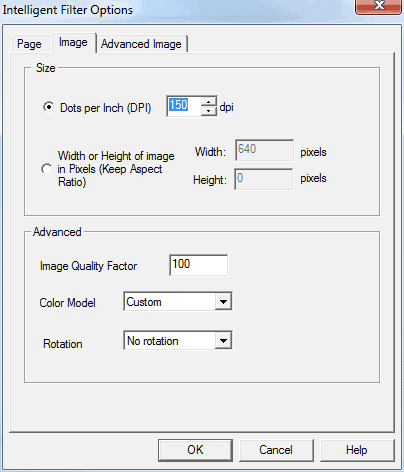Image resolution: width=404 pixels, height=472 pixels.
Task: Increase DPI with the up spinner arrow
Action: [209, 102]
